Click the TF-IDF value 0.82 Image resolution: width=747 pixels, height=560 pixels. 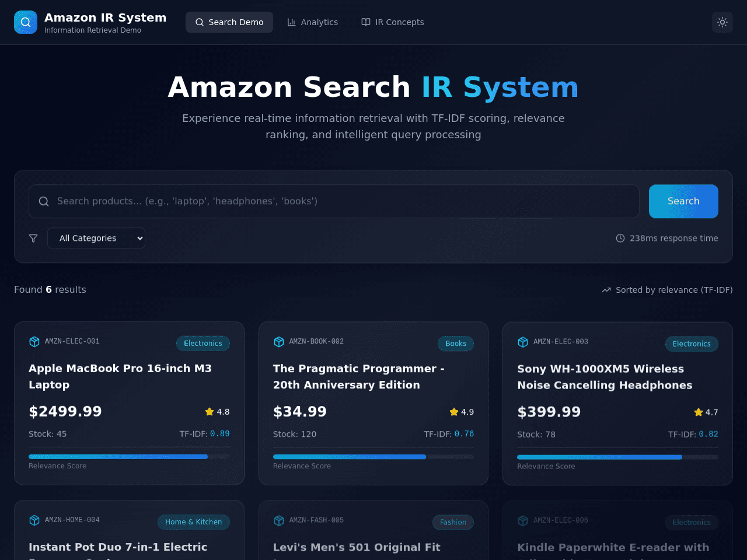tap(708, 435)
